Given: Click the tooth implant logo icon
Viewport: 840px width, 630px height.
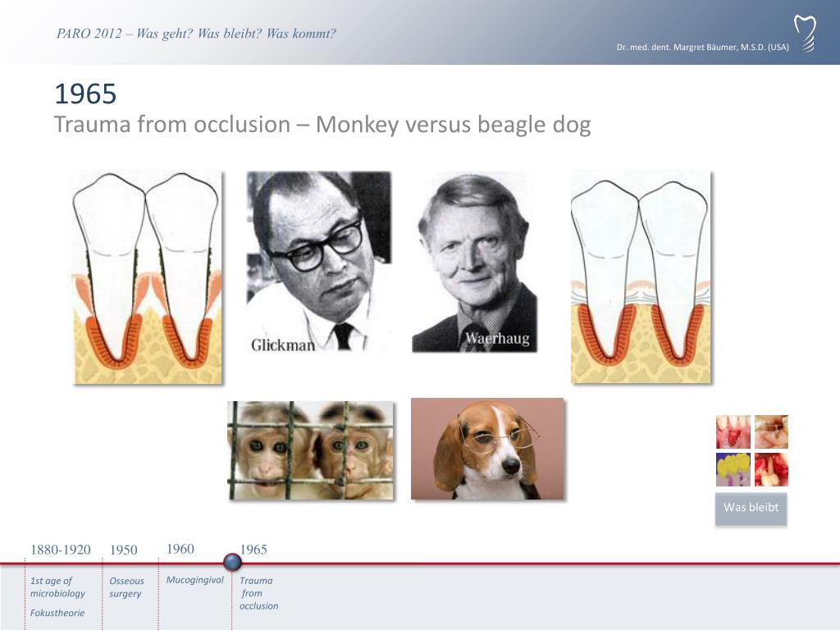Looking at the screenshot, I should pos(805,34).
